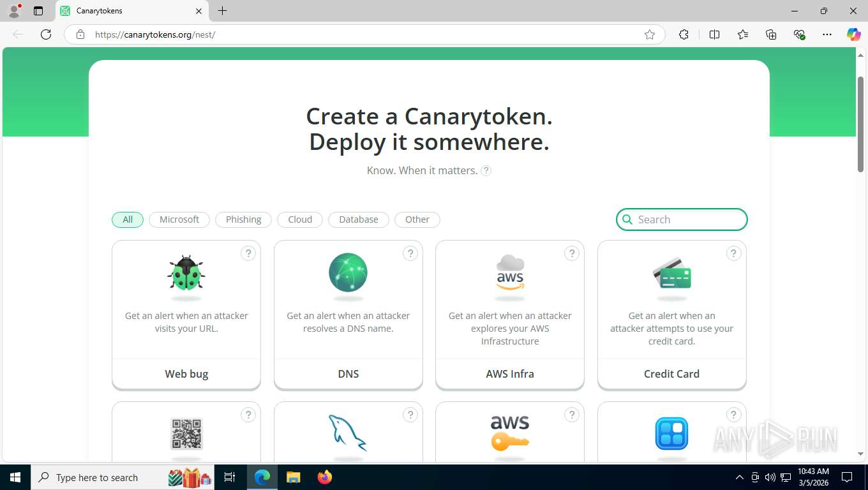Toggle split screen view
This screenshot has width=868, height=490.
coord(714,34)
